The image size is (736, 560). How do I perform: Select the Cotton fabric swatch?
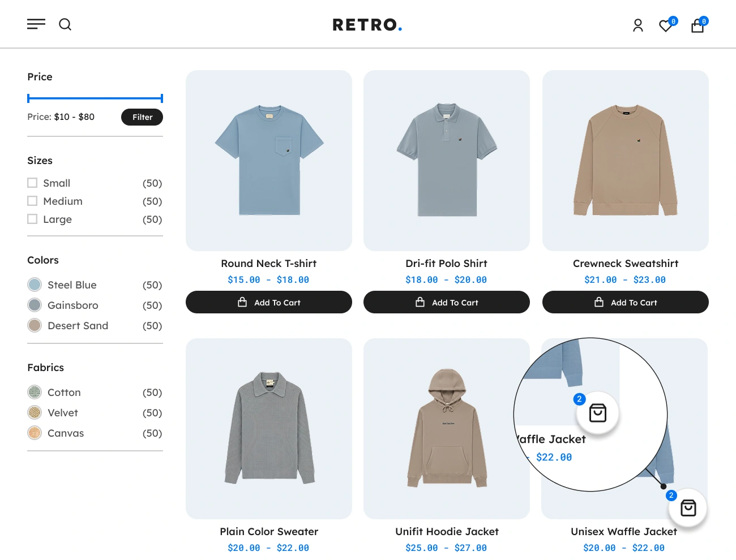click(35, 392)
